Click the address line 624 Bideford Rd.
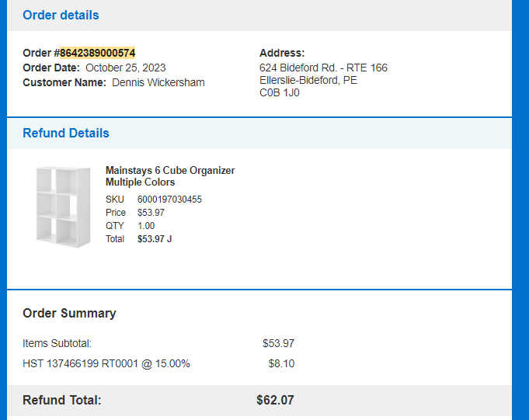The image size is (529, 420). coord(323,68)
